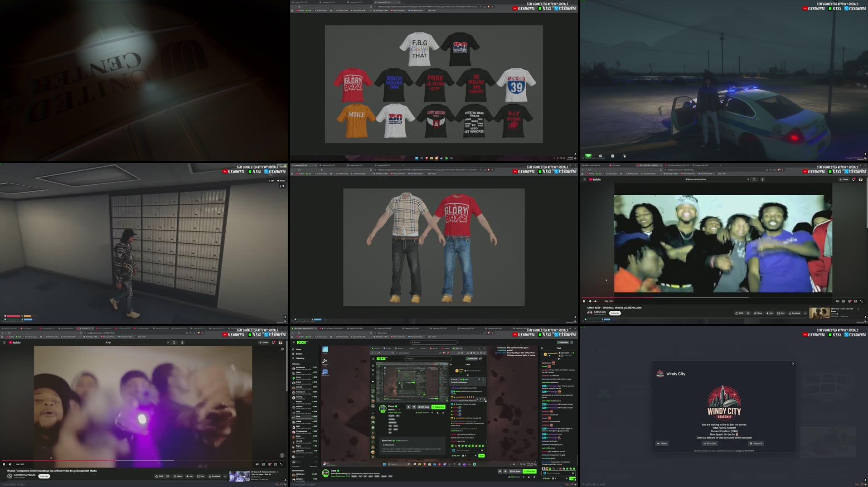Screen dimensions: 868x487
Task: Open the settings gear on the Chief Keef video player
Action: pos(850,301)
